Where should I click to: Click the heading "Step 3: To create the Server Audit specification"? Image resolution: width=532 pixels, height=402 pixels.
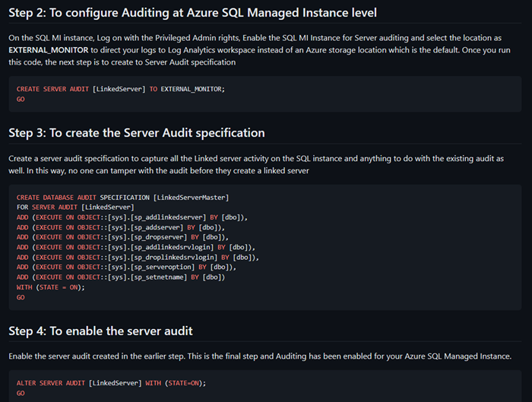point(136,133)
